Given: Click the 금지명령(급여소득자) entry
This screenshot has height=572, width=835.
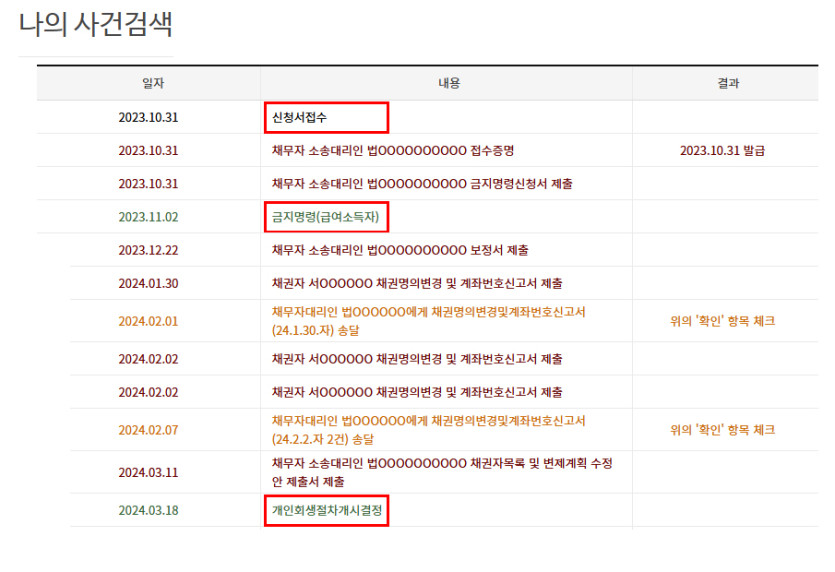Looking at the screenshot, I should coord(325,216).
